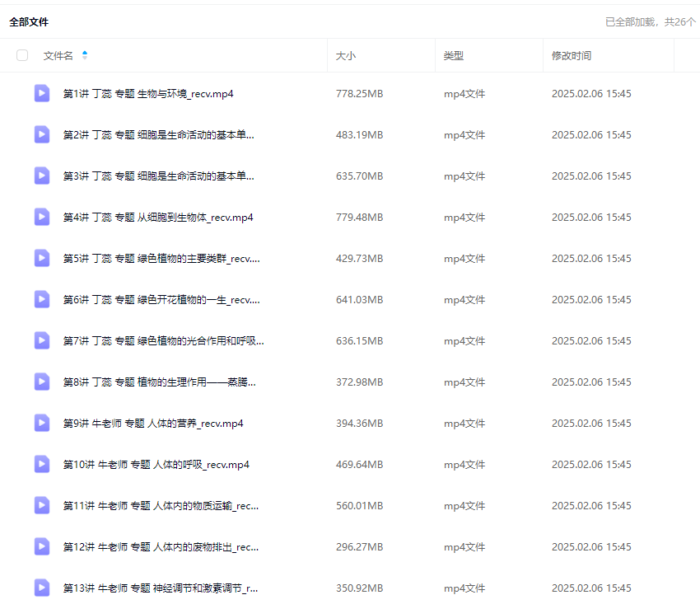The width and height of the screenshot is (700, 609).
Task: Click the 第5讲 绿色植物的主要类群 video icon
Action: 42,258
